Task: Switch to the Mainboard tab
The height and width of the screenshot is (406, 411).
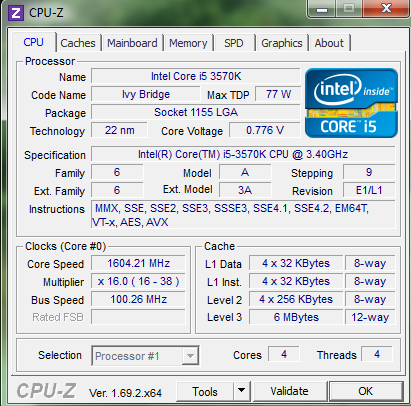Action: coord(132,43)
